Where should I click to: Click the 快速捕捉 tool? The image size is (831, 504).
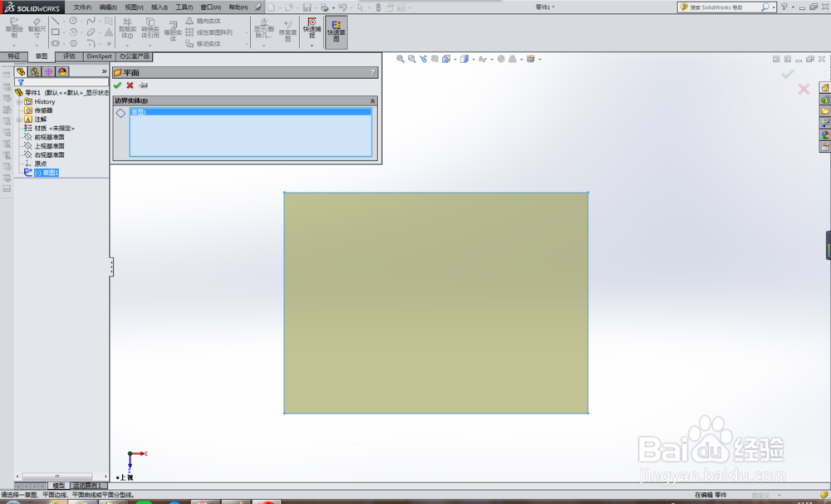click(x=312, y=27)
